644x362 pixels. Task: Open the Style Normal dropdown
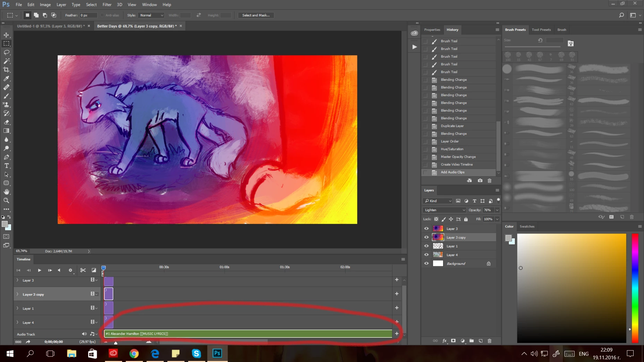pyautogui.click(x=151, y=15)
